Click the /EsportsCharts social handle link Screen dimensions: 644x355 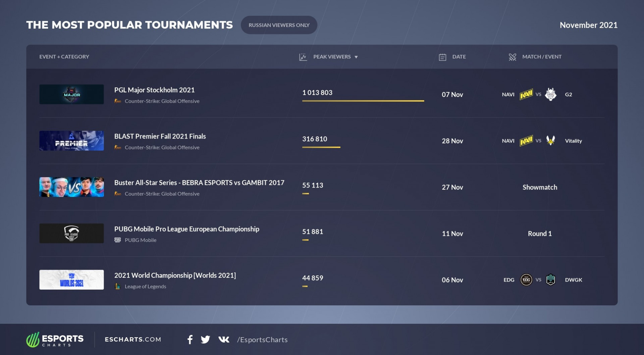262,340
